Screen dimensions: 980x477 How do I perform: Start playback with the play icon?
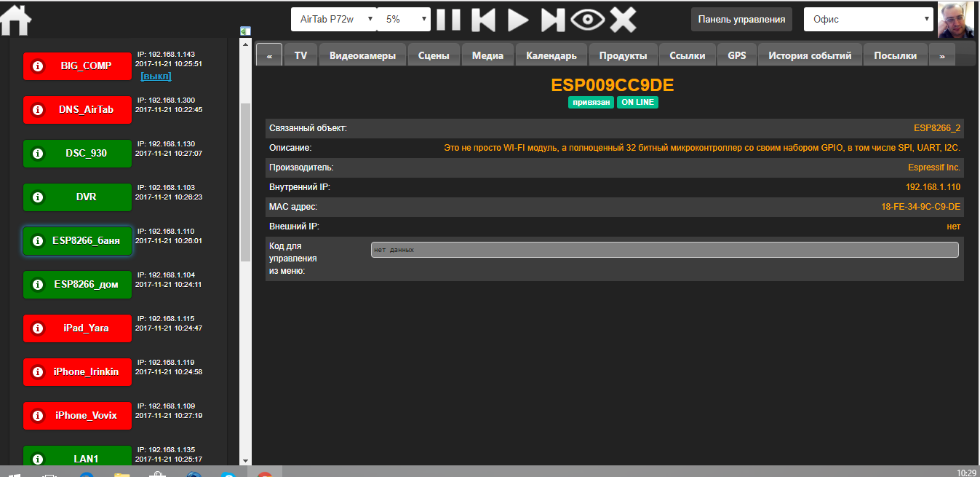[518, 20]
